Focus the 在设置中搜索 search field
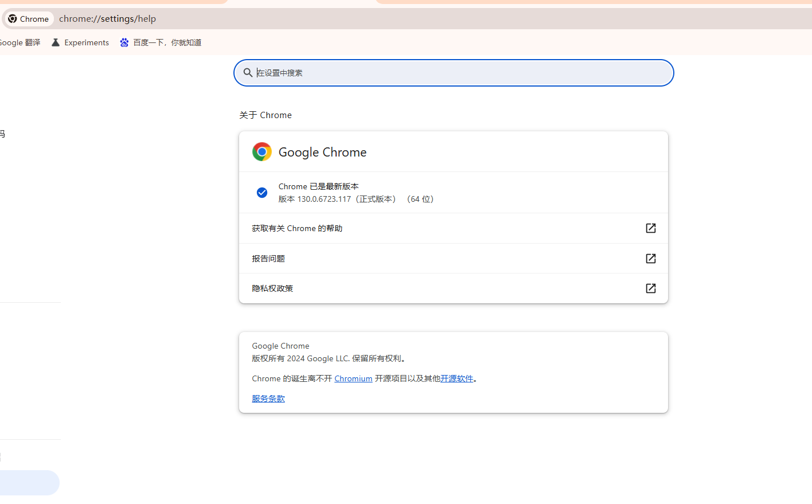The image size is (812, 504). pyautogui.click(x=454, y=73)
